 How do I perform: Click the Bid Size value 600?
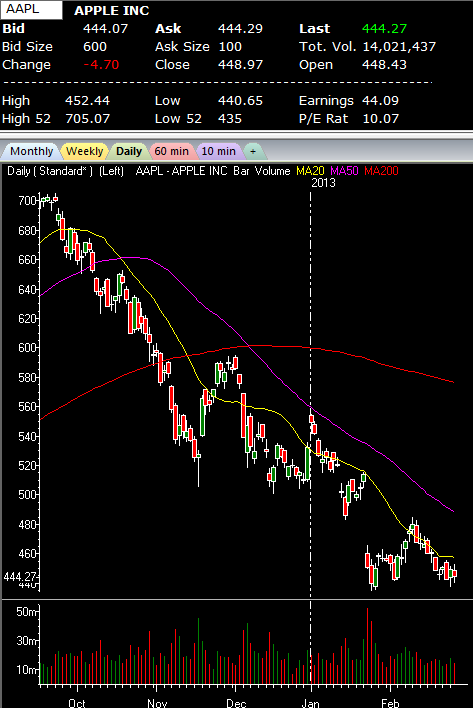click(95, 47)
